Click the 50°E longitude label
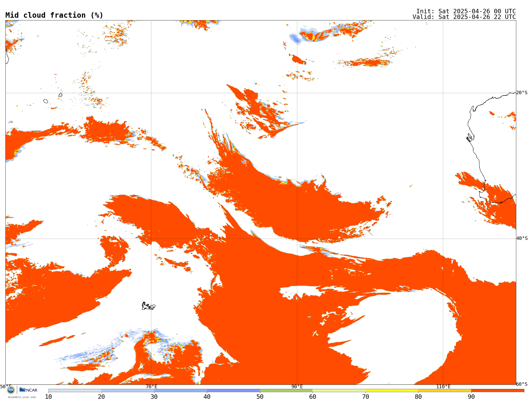The image size is (532, 400). pyautogui.click(x=6, y=387)
